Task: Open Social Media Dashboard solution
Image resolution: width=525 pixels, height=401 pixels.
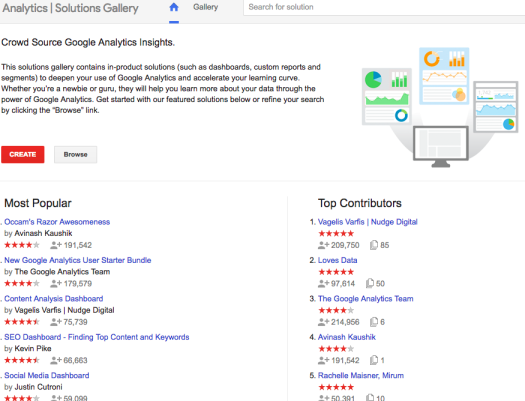Action: pyautogui.click(x=47, y=376)
